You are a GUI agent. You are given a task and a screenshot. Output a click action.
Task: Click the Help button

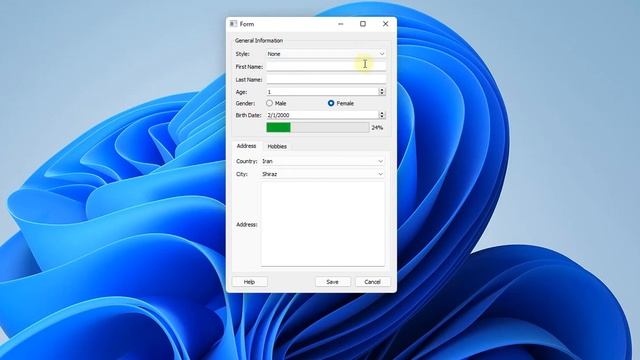(249, 282)
